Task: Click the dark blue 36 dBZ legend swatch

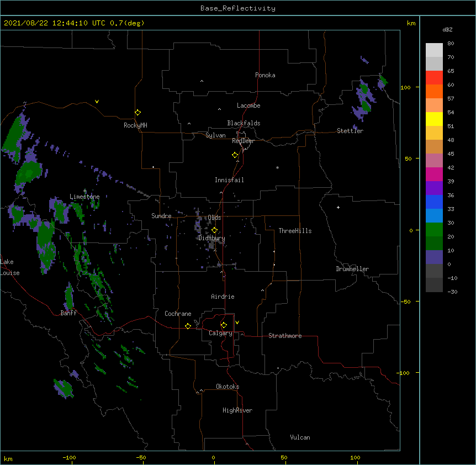Action: 434,202
